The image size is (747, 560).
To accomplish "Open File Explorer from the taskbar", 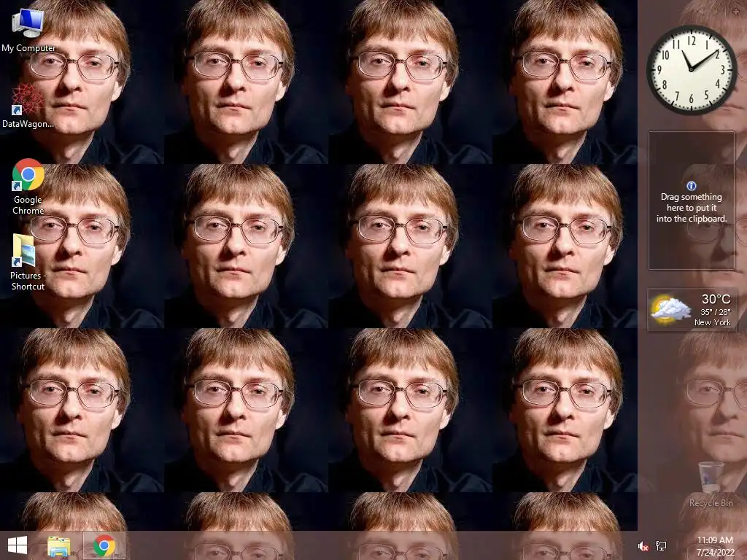I will click(x=59, y=546).
